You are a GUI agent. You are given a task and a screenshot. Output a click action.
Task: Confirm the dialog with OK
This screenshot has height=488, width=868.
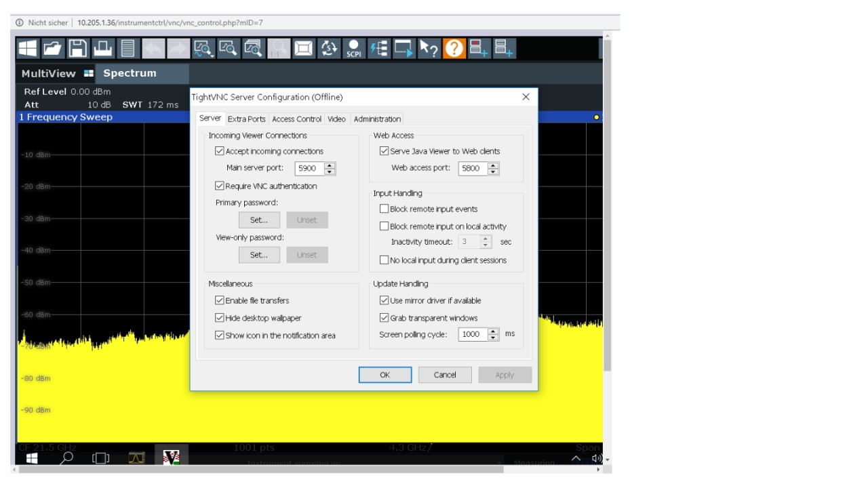(x=385, y=375)
